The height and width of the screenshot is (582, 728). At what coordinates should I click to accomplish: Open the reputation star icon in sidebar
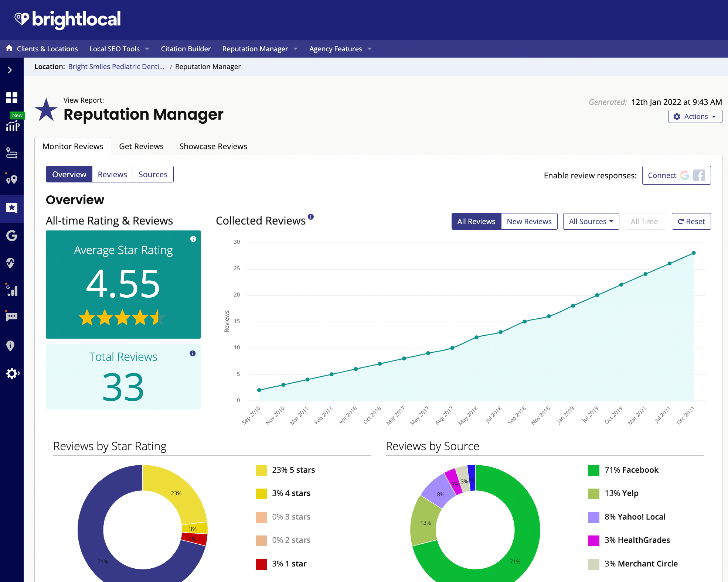pyautogui.click(x=12, y=208)
